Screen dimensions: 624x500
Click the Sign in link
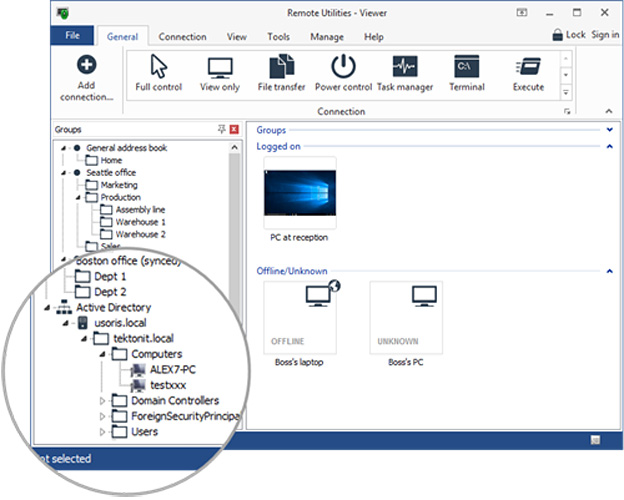coord(605,35)
